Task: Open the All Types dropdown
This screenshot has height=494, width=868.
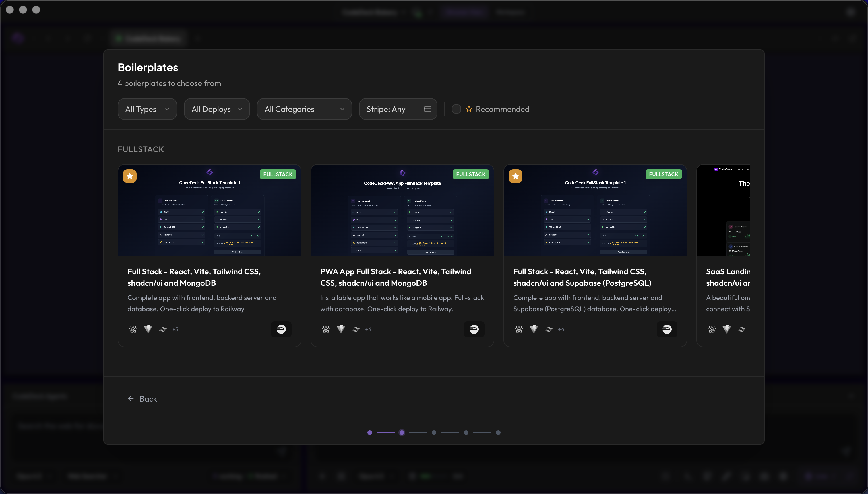Action: 147,109
